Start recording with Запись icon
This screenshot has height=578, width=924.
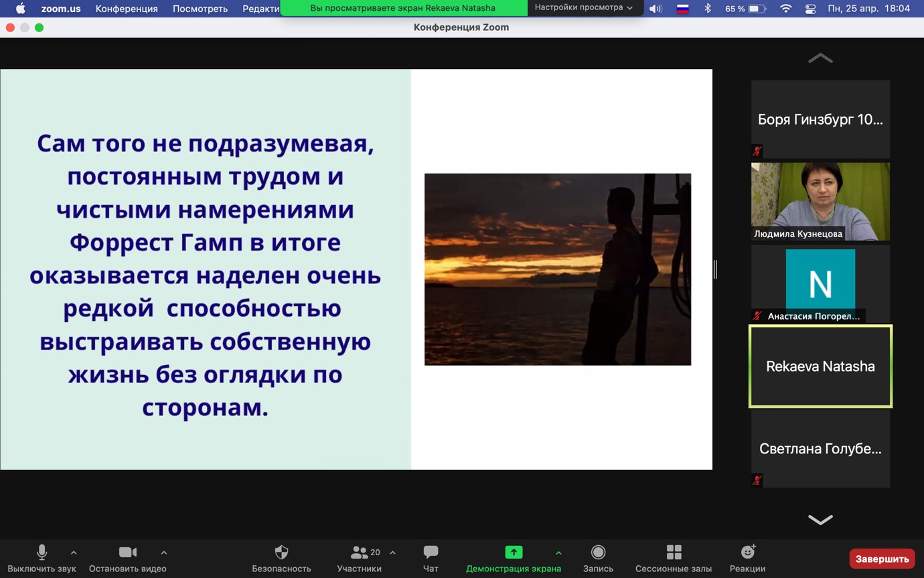point(598,553)
